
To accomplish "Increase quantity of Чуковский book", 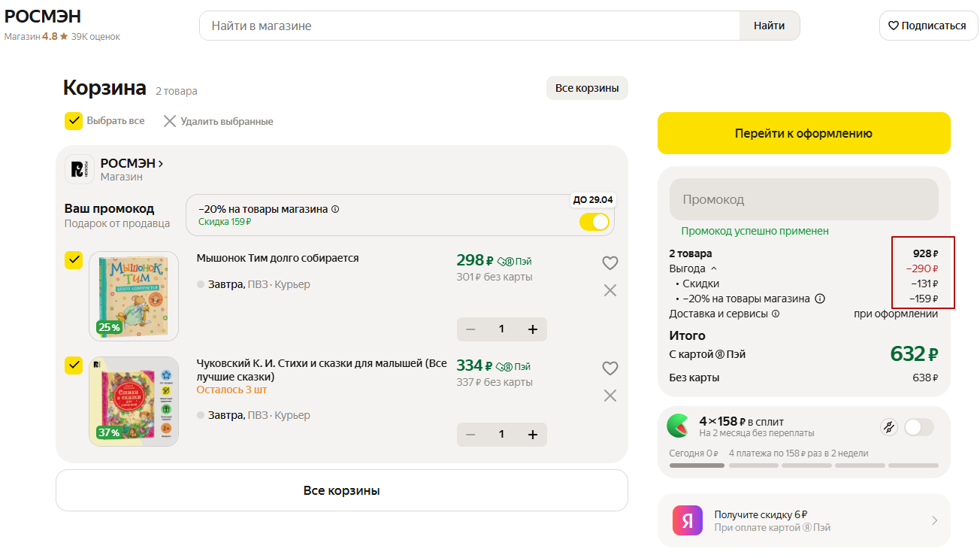I will [533, 435].
